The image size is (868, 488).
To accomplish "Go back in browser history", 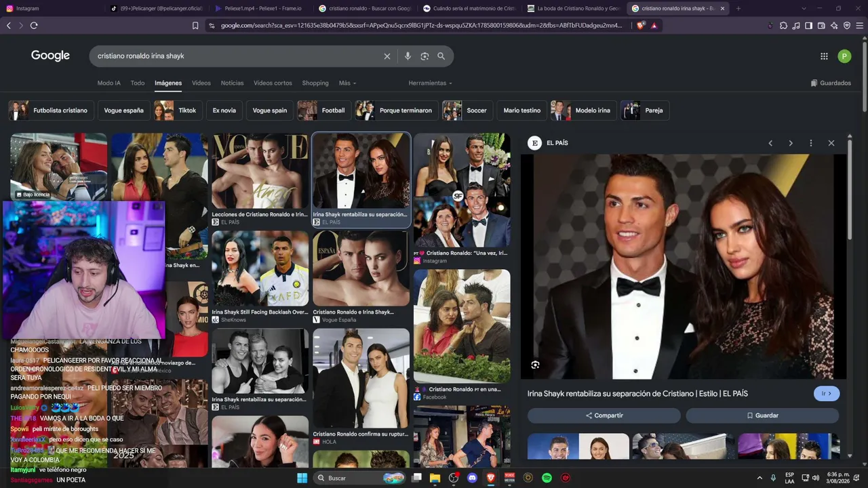I will (x=9, y=26).
